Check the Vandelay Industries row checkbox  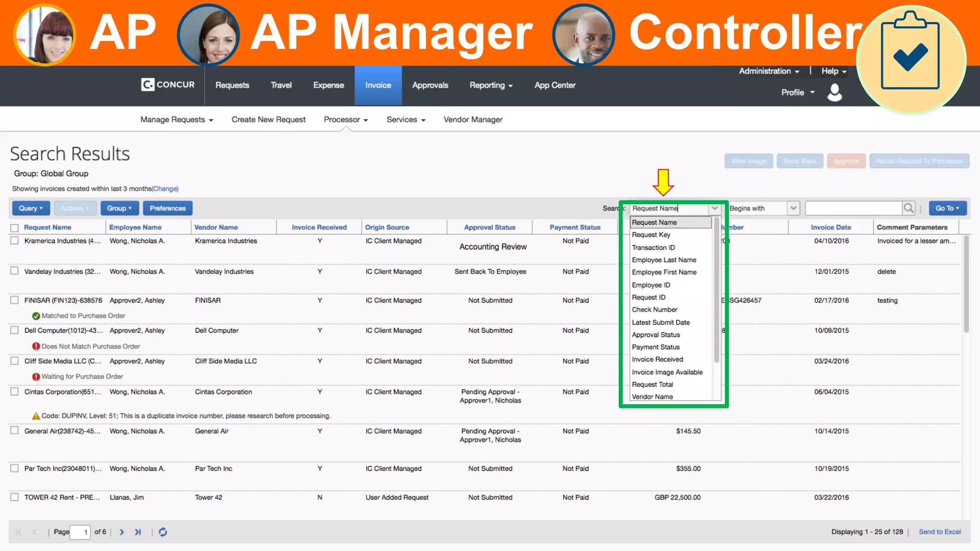click(14, 271)
